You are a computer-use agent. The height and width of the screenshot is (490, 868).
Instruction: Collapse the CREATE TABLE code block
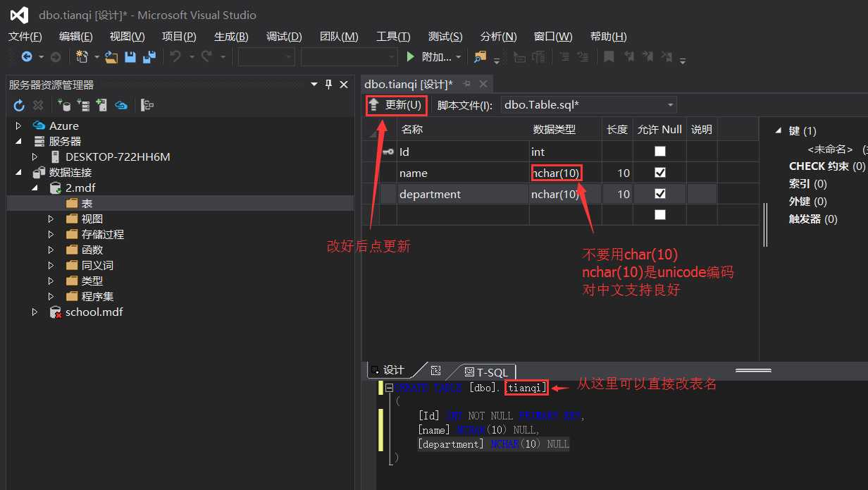[389, 388]
